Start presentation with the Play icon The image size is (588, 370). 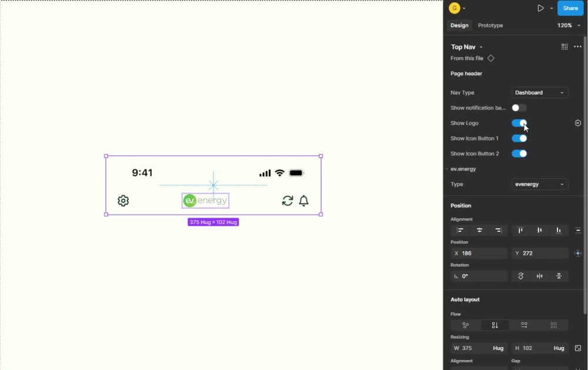540,8
